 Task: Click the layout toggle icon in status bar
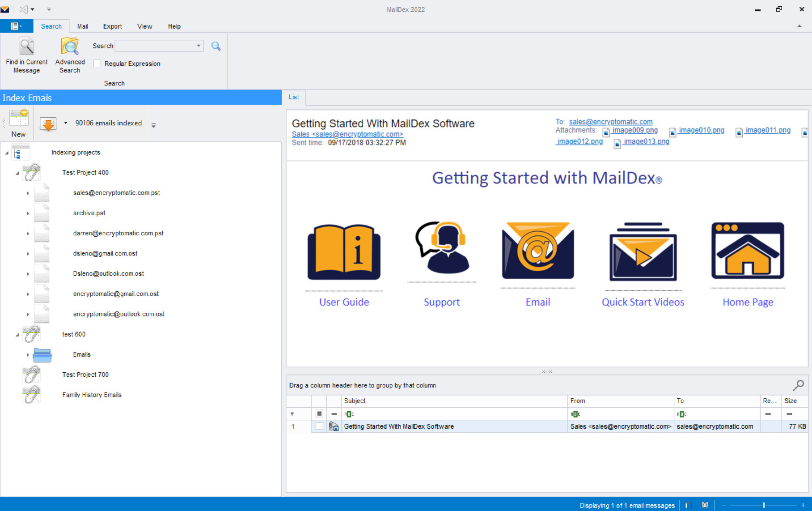click(689, 505)
